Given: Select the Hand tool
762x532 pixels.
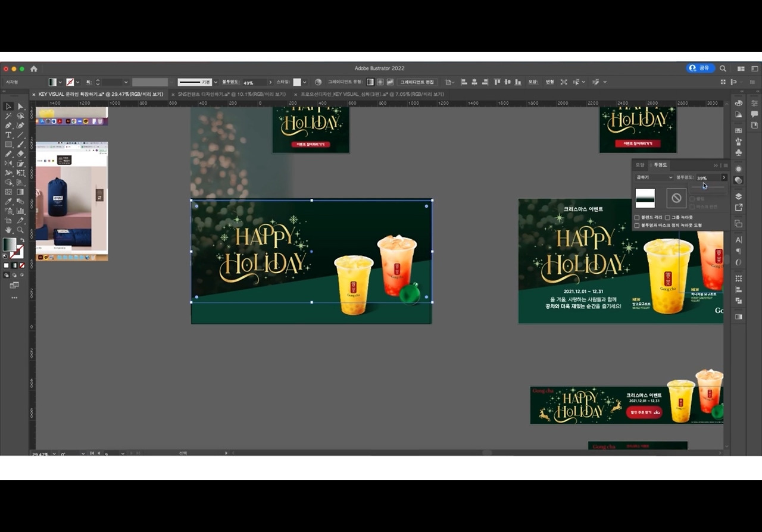Looking at the screenshot, I should [x=8, y=230].
